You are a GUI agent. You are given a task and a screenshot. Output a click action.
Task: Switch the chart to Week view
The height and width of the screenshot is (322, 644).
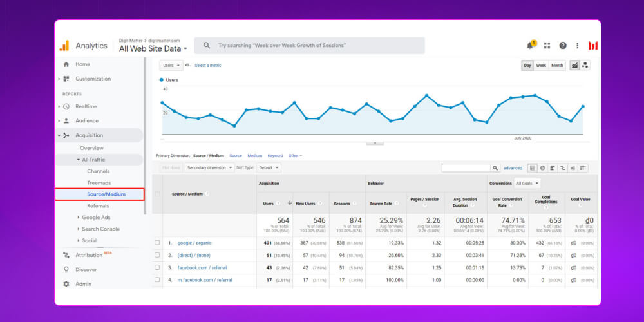pos(541,65)
